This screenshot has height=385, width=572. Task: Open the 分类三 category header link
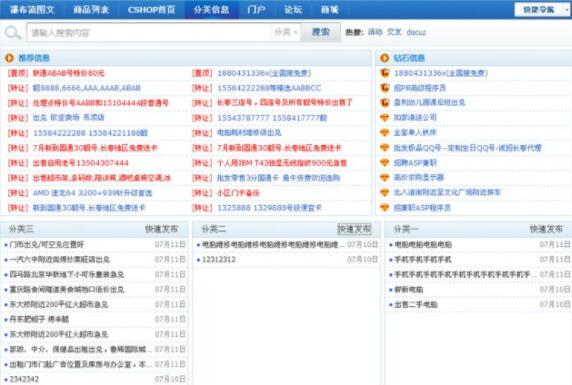click(x=21, y=229)
